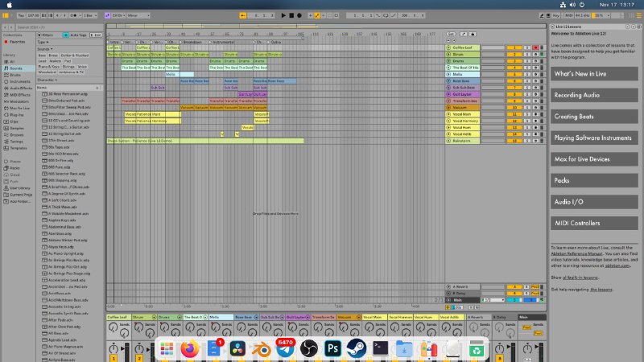Open the Minor scale dropdown
644x362 pixels.
[138, 15]
